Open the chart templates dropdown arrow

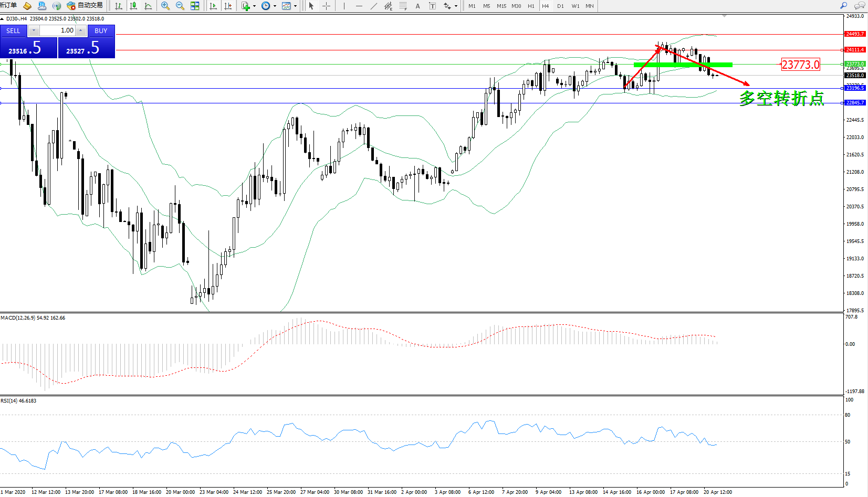[295, 6]
